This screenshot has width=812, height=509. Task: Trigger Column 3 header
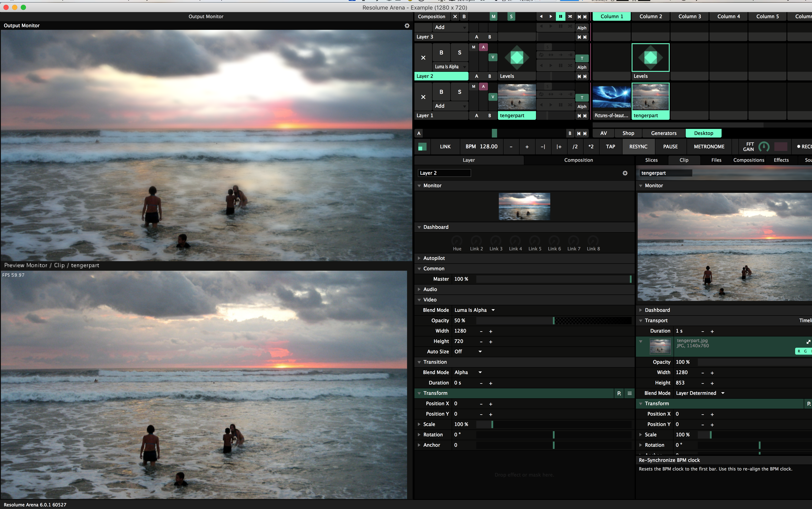point(689,16)
